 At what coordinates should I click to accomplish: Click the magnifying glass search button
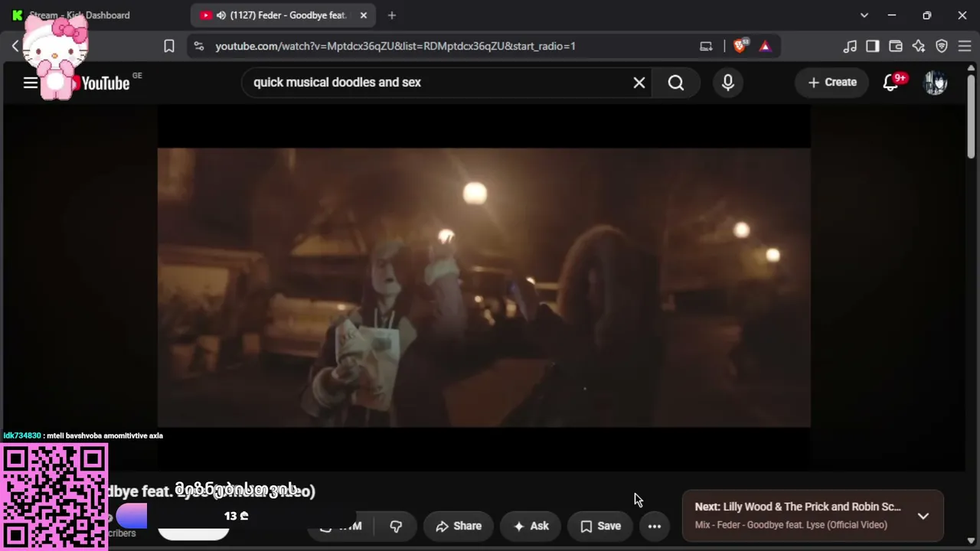pyautogui.click(x=676, y=83)
